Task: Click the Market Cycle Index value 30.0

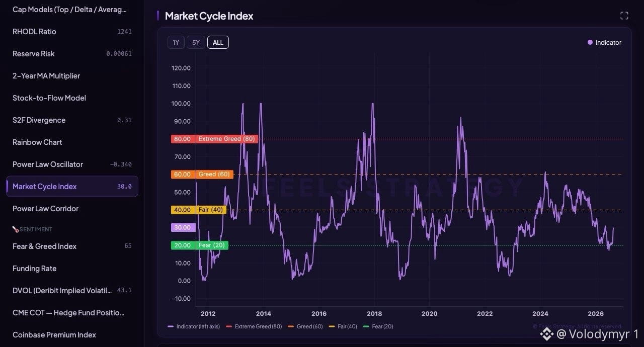Action: coord(124,187)
